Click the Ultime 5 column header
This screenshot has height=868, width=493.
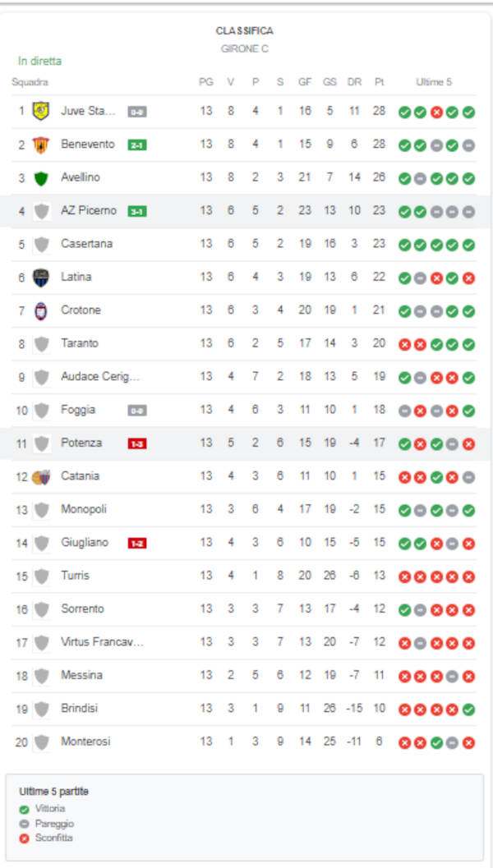pyautogui.click(x=434, y=82)
